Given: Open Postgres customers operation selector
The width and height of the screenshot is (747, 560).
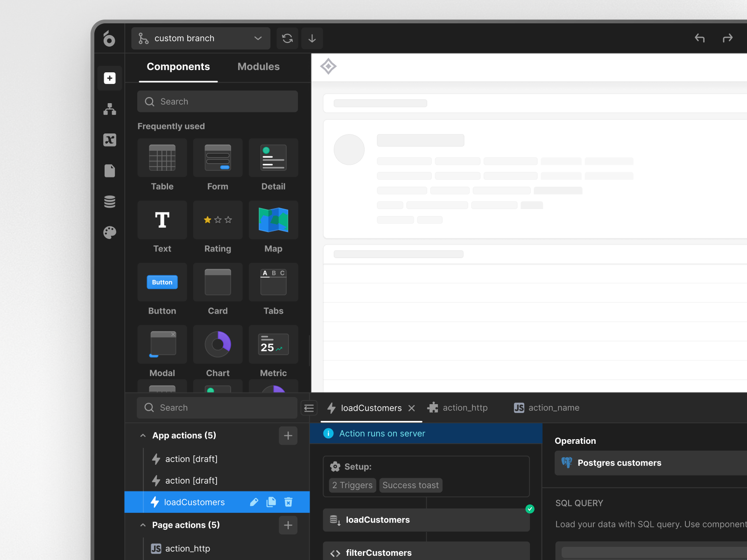Looking at the screenshot, I should (x=651, y=463).
